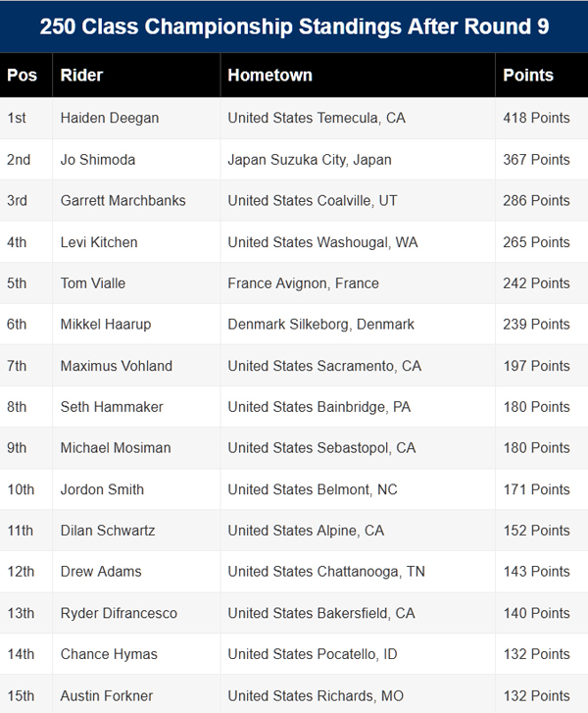This screenshot has width=588, height=713.
Task: Click the Japan Suzuka City hometown cell
Action: pos(309,159)
